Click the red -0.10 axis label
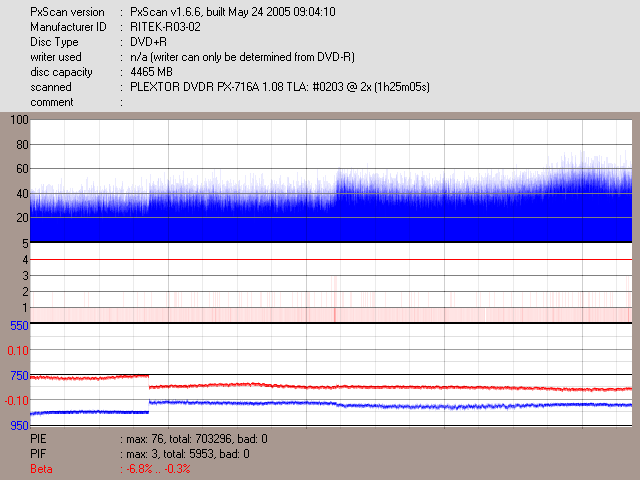The image size is (640, 480). coord(17,401)
